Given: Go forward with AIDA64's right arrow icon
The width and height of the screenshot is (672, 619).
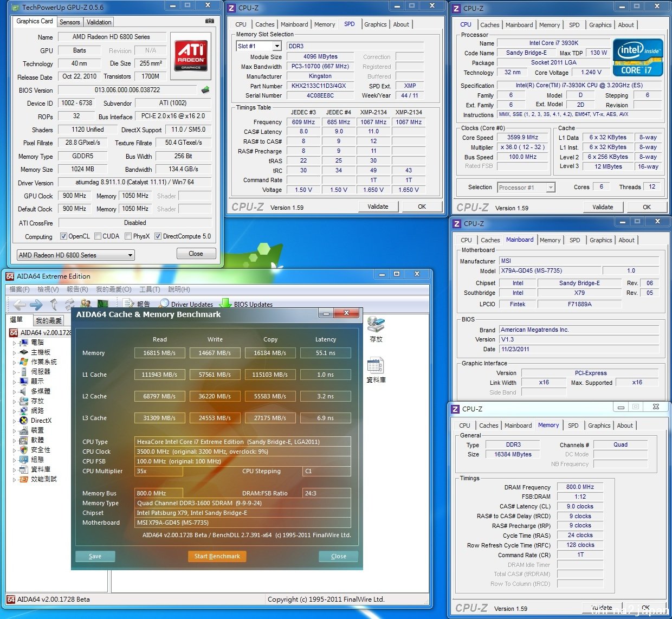Looking at the screenshot, I should (x=36, y=304).
